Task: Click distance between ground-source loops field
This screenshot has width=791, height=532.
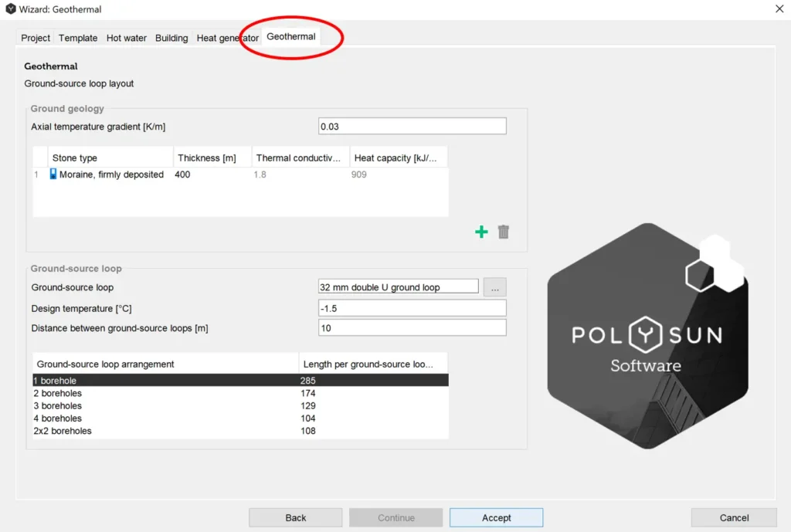Action: click(412, 328)
